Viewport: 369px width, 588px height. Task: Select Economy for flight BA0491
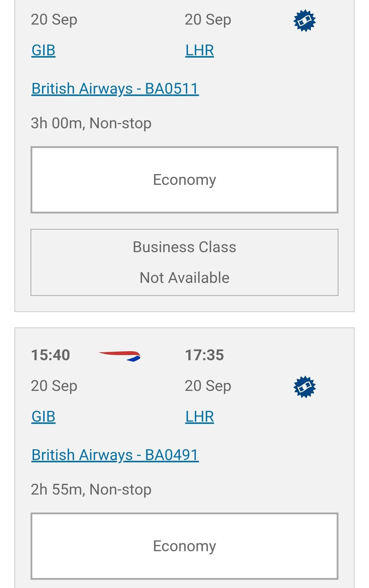click(184, 546)
